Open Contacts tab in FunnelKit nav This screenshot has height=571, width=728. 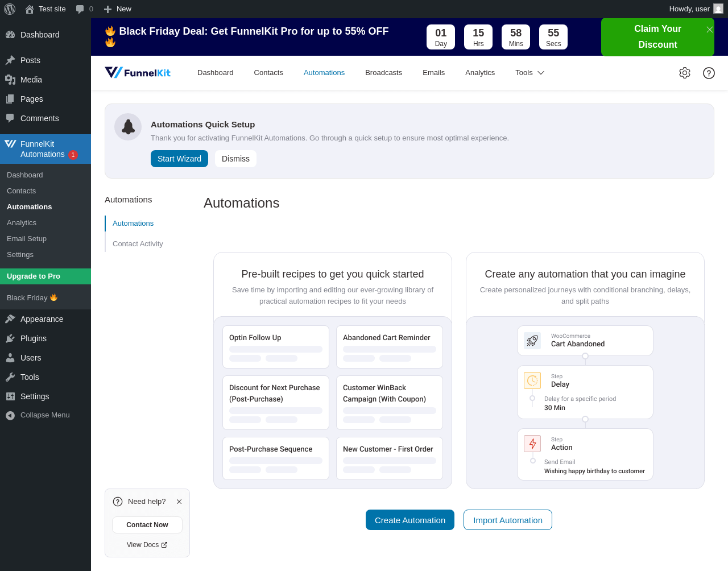click(268, 73)
